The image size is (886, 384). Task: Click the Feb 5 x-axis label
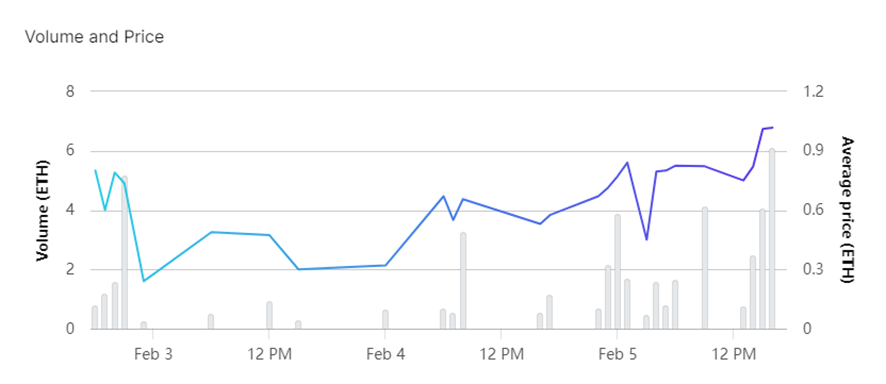pyautogui.click(x=618, y=354)
